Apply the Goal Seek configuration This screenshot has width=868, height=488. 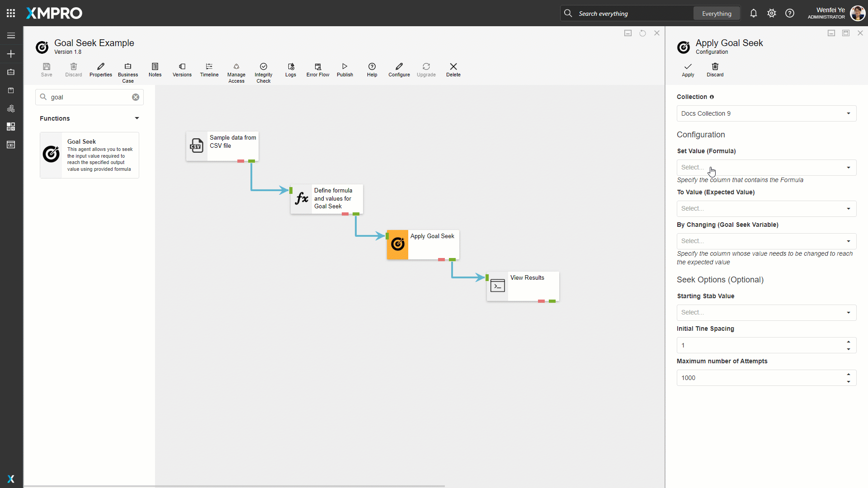click(x=688, y=70)
